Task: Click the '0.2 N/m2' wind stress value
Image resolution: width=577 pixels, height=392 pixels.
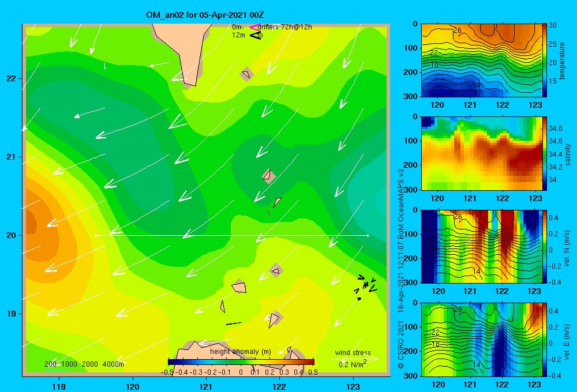Action: pos(353,364)
